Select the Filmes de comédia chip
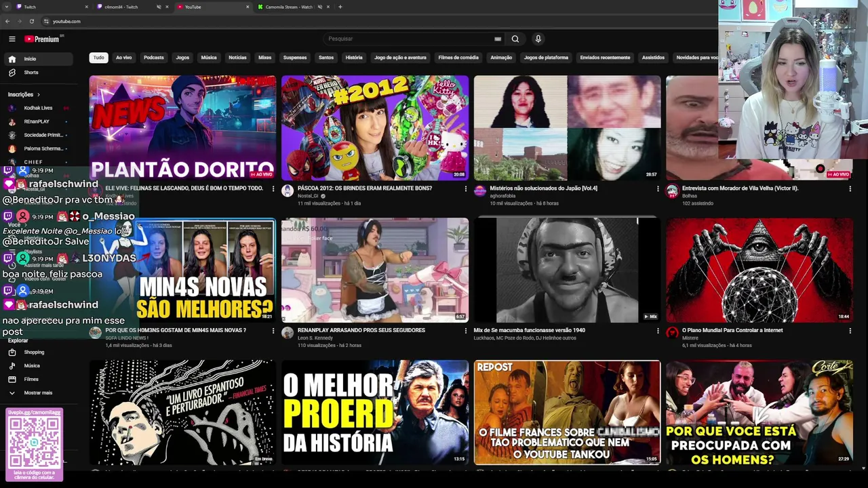This screenshot has width=868, height=488. click(458, 58)
